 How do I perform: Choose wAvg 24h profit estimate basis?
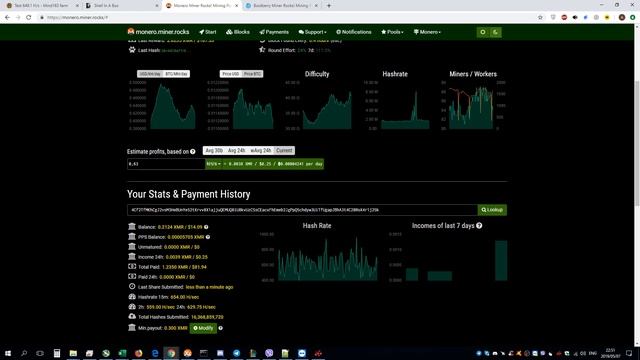[261, 151]
